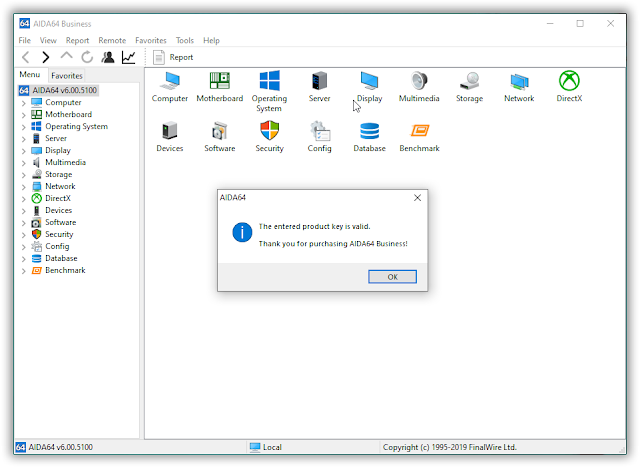Open the Network icon in main pane
This screenshot has width=640, height=468.
[519, 81]
